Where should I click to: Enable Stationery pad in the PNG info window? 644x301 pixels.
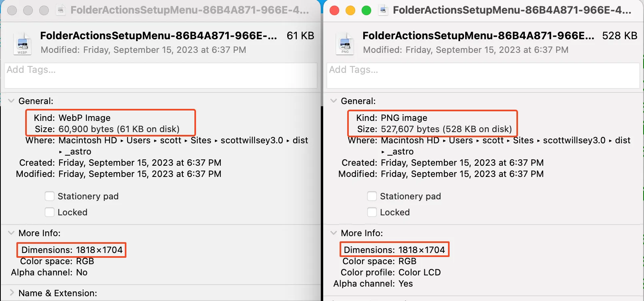coord(372,196)
